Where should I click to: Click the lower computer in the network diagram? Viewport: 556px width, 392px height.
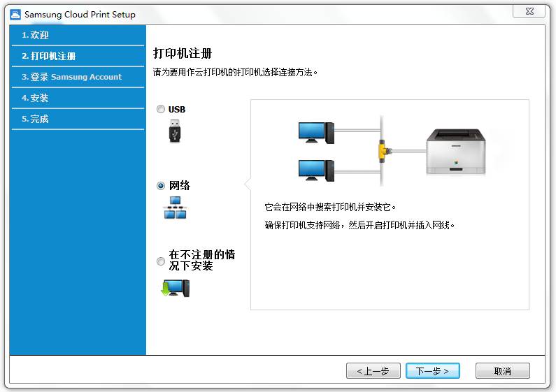(x=316, y=170)
